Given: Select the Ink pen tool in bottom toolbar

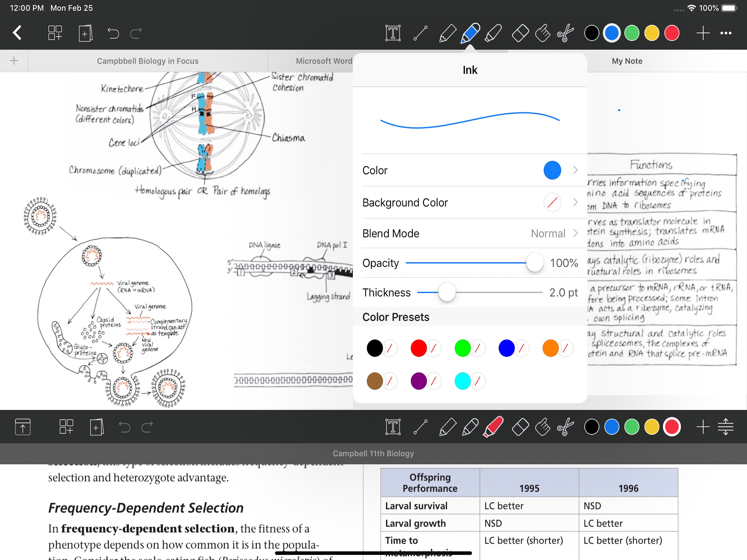Looking at the screenshot, I should click(x=470, y=427).
